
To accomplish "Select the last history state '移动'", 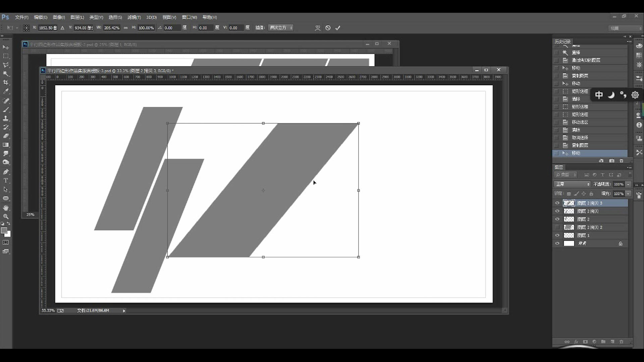I will 590,153.
